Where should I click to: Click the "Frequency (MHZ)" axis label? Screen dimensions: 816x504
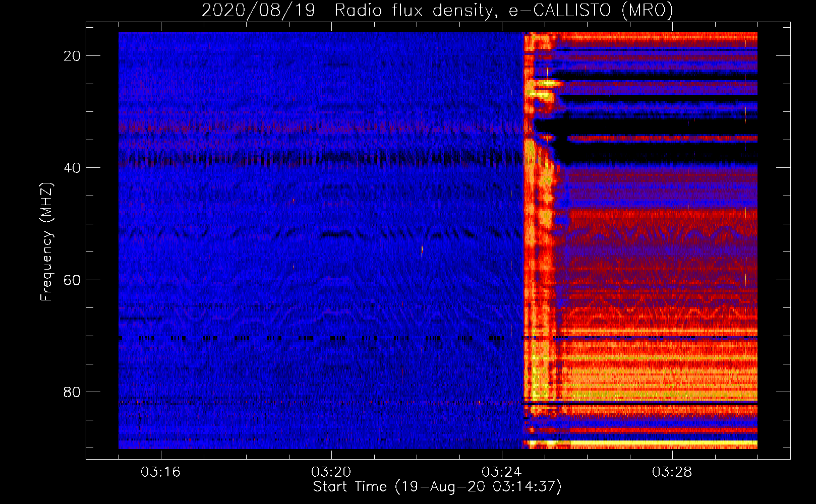coord(46,241)
